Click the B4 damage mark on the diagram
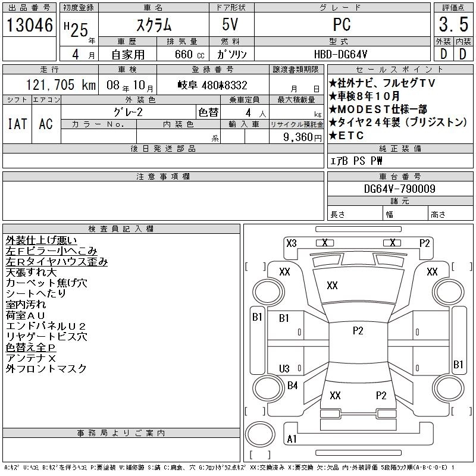This screenshot has width=476, height=476. tap(292, 386)
